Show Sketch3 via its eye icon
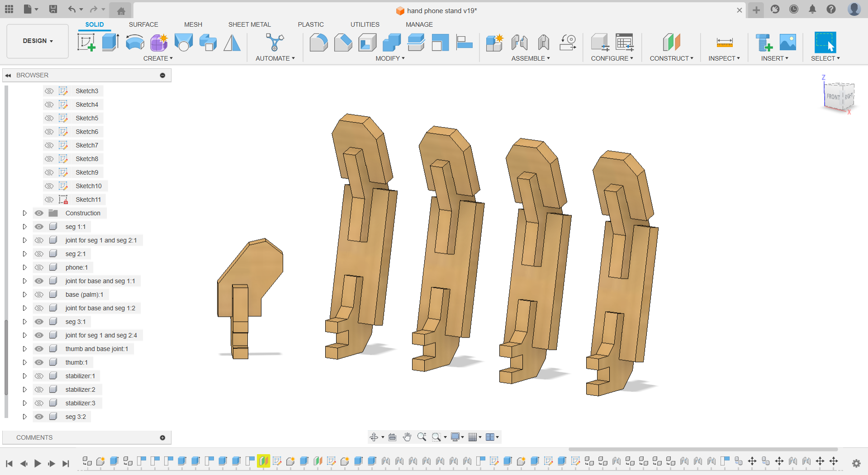868x475 pixels. pyautogui.click(x=49, y=91)
